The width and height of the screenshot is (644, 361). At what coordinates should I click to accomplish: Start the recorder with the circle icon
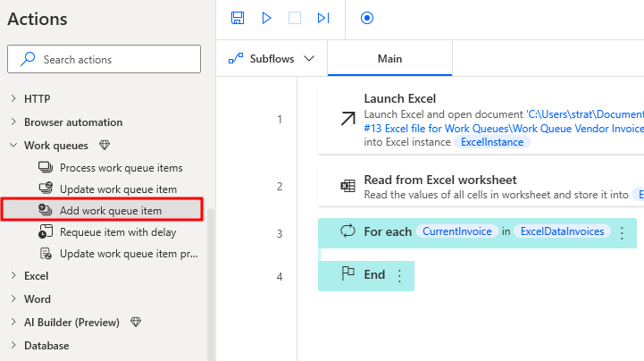[x=367, y=18]
